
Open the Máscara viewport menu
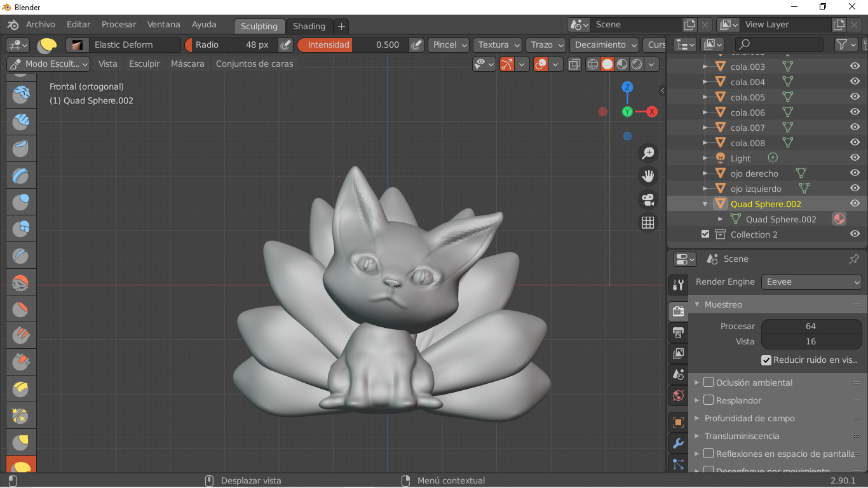(x=187, y=64)
